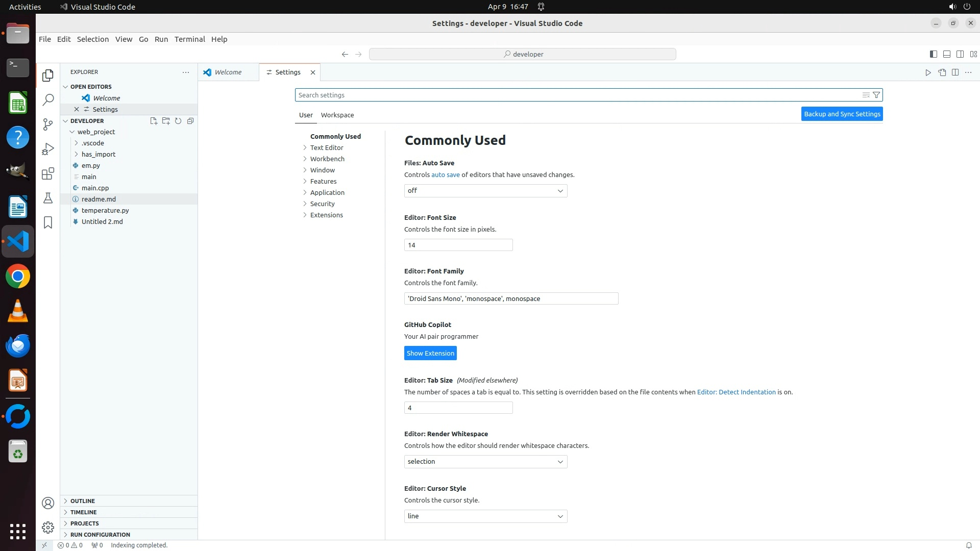
Task: Expand the Text Editor settings category
Action: pos(327,147)
